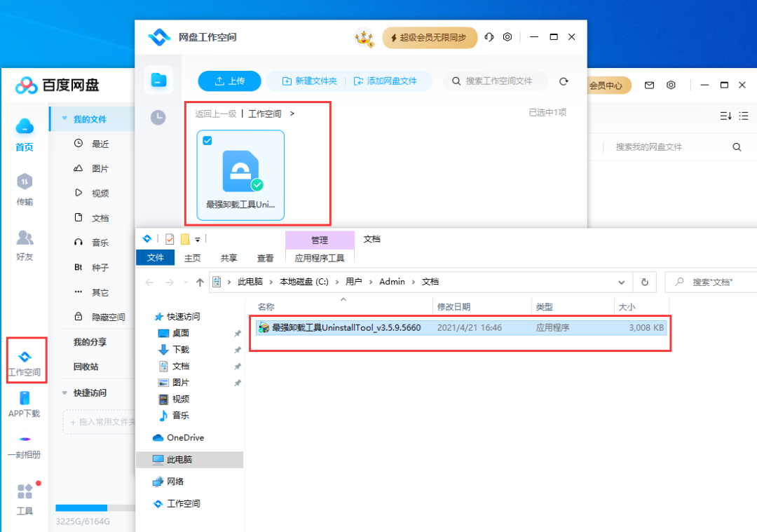Click the storage usage progress bar

[95, 508]
